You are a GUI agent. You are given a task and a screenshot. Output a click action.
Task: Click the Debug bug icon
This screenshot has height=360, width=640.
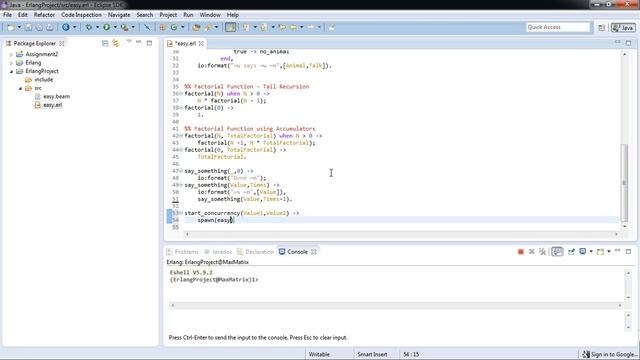(x=89, y=27)
